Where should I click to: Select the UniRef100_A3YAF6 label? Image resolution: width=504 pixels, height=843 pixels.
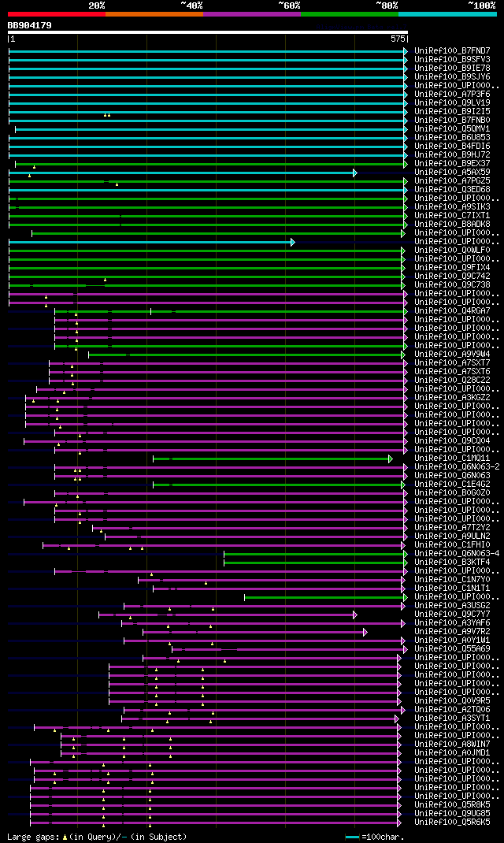(452, 623)
